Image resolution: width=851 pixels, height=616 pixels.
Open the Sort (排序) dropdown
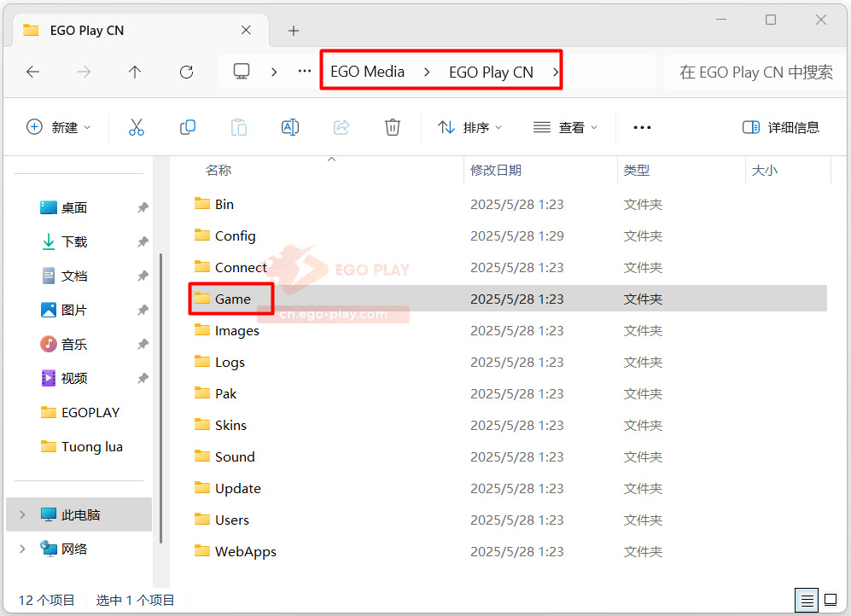click(x=469, y=127)
